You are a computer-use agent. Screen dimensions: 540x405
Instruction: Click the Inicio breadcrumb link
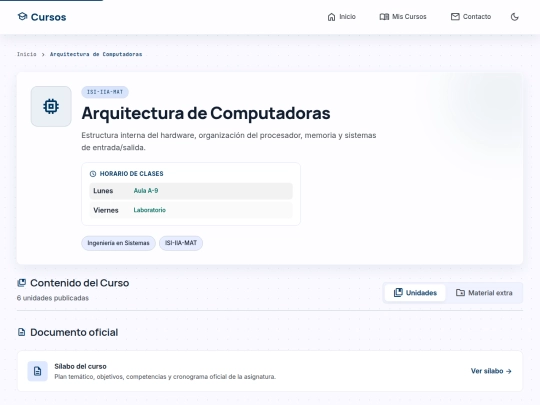(x=27, y=54)
